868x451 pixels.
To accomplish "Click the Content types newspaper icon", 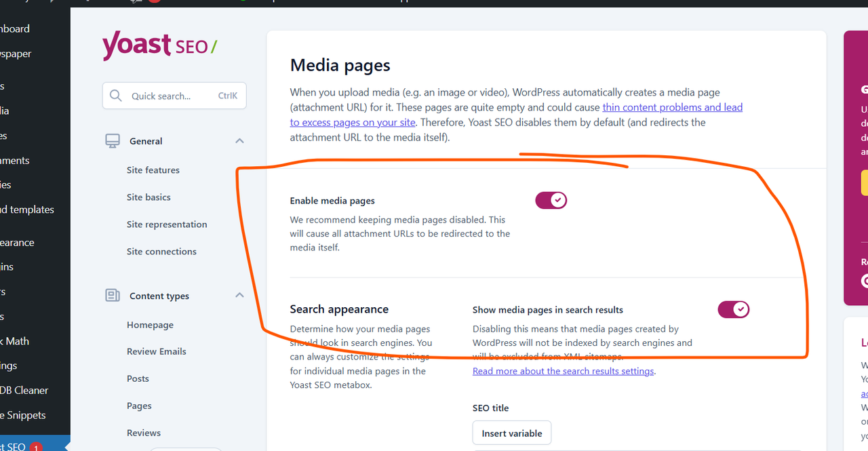I will pyautogui.click(x=113, y=296).
